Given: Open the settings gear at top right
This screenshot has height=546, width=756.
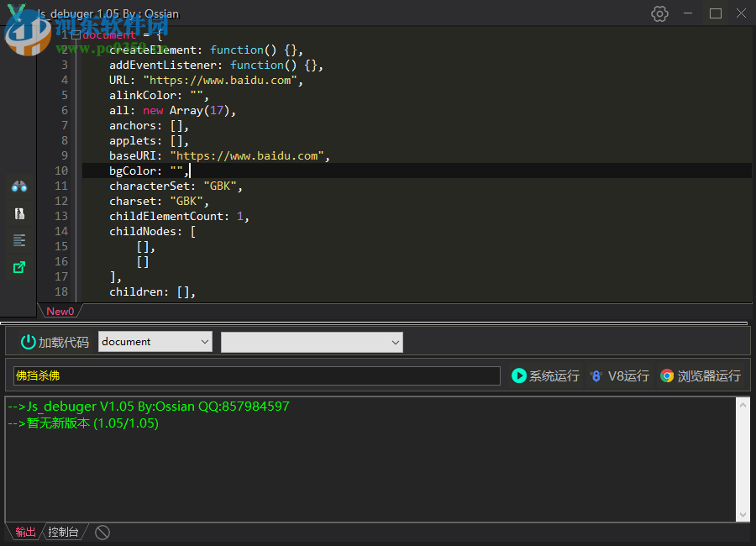Looking at the screenshot, I should point(659,13).
